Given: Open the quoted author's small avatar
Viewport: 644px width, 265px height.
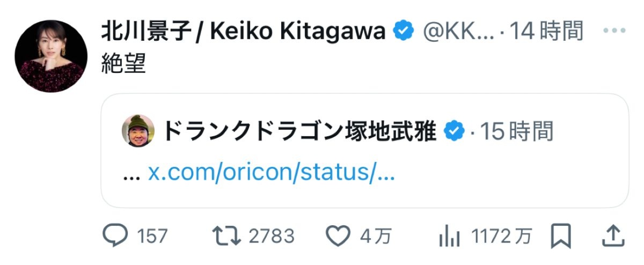Looking at the screenshot, I should tap(138, 131).
